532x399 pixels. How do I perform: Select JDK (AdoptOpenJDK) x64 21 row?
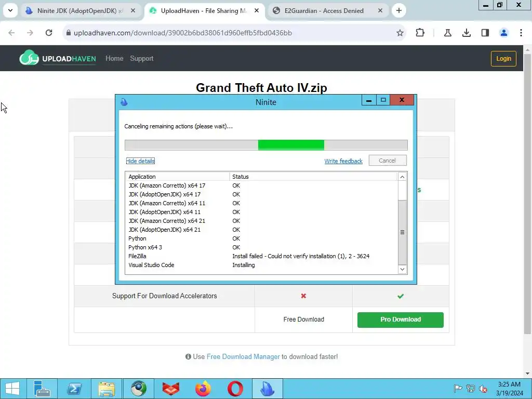click(261, 230)
